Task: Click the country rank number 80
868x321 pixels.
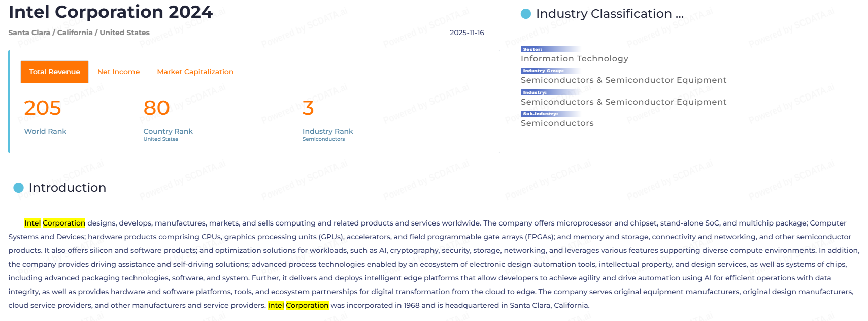Action: 156,108
